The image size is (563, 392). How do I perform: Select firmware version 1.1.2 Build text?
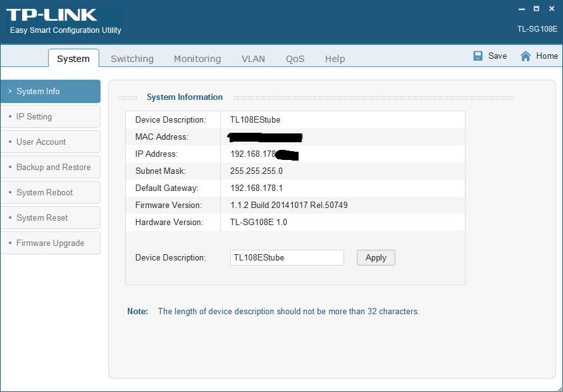click(288, 205)
